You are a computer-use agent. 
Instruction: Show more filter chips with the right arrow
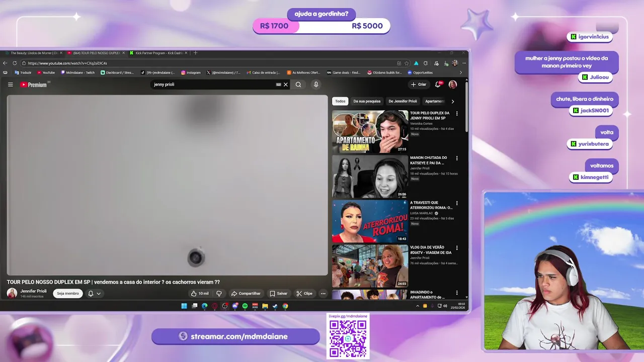[452, 101]
